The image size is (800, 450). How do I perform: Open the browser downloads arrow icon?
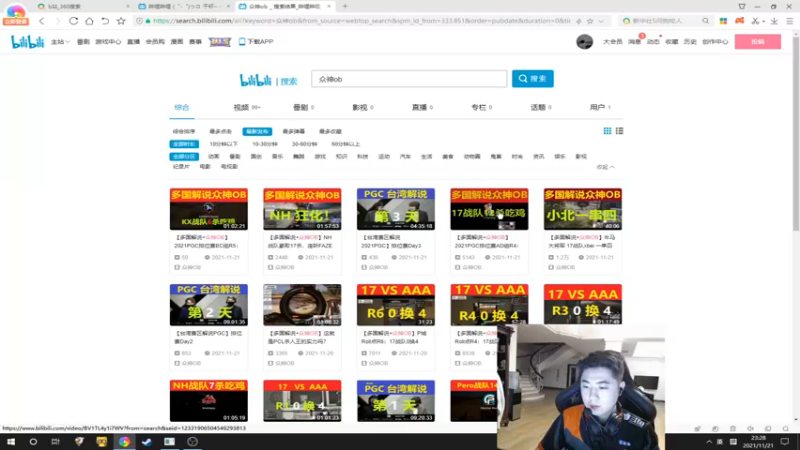pos(774,21)
